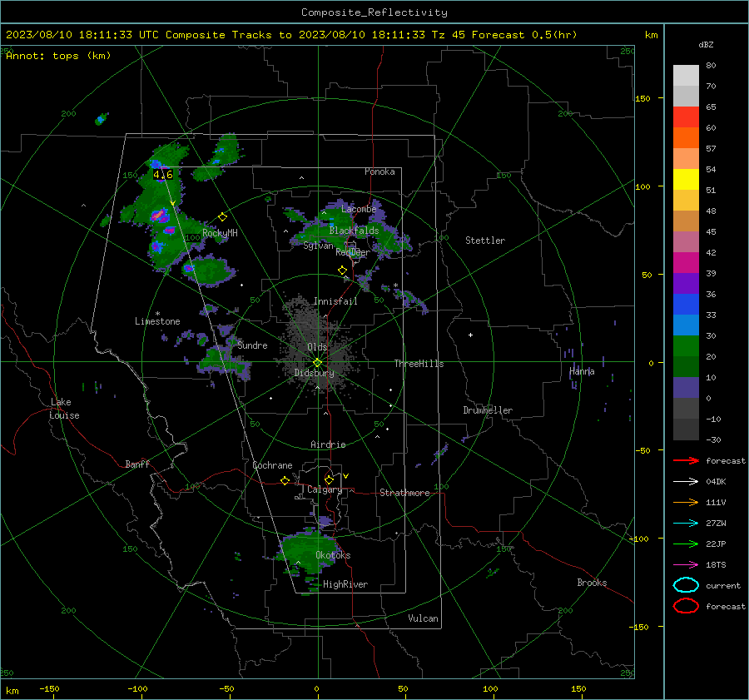Click the Composite_Reflectivity title

tap(374, 12)
